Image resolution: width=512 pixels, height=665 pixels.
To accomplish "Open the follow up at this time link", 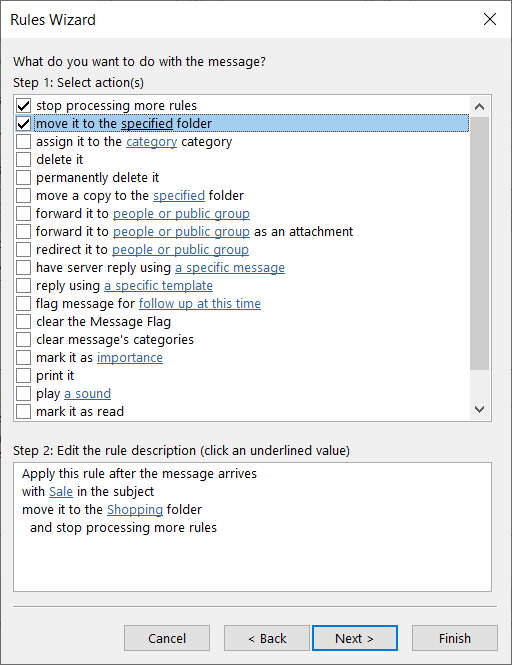I will [x=200, y=304].
